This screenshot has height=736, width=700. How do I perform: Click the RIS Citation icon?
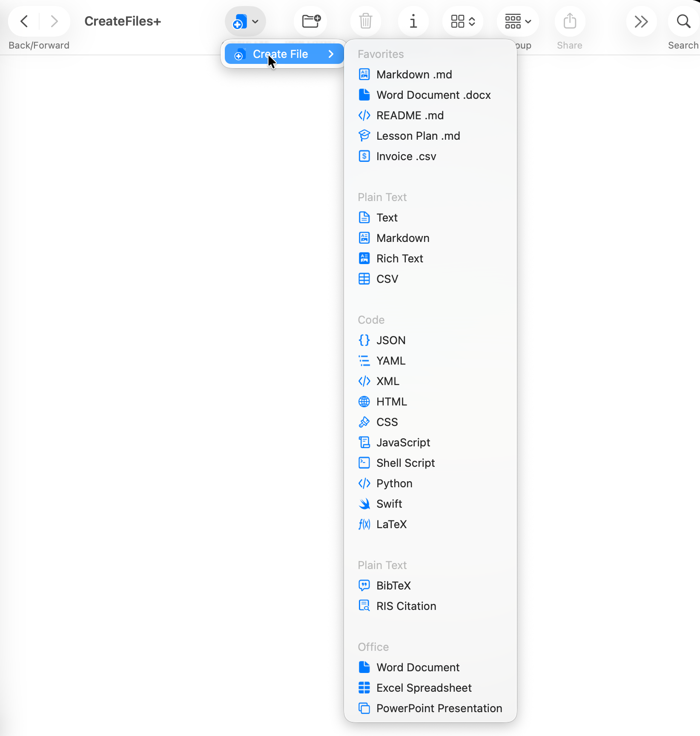(364, 606)
